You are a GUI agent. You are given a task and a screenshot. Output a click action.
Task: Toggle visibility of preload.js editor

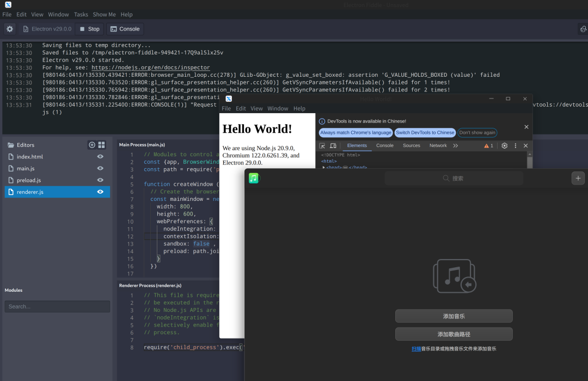(100, 180)
